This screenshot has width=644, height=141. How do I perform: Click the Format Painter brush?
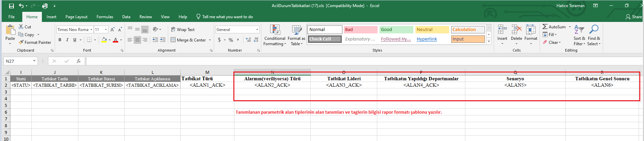[21, 42]
